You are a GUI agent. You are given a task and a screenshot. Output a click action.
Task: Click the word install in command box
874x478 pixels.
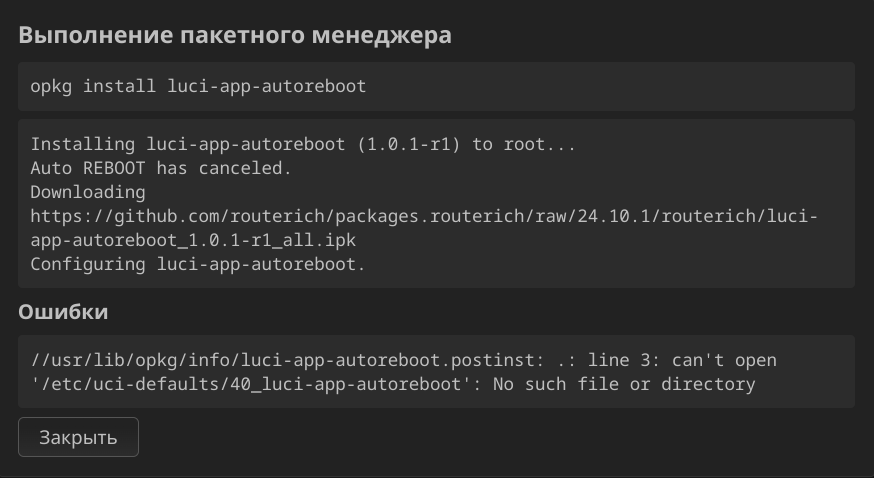pos(119,86)
